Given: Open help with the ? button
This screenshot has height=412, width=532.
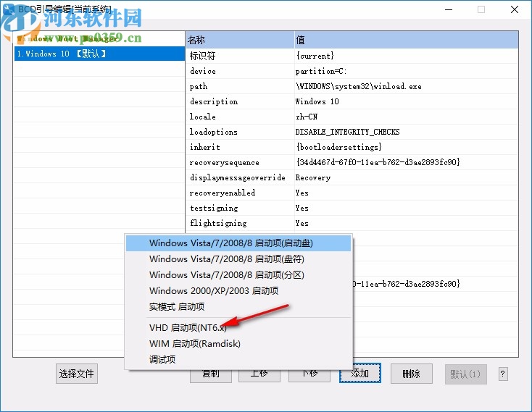Looking at the screenshot, I should click(503, 374).
